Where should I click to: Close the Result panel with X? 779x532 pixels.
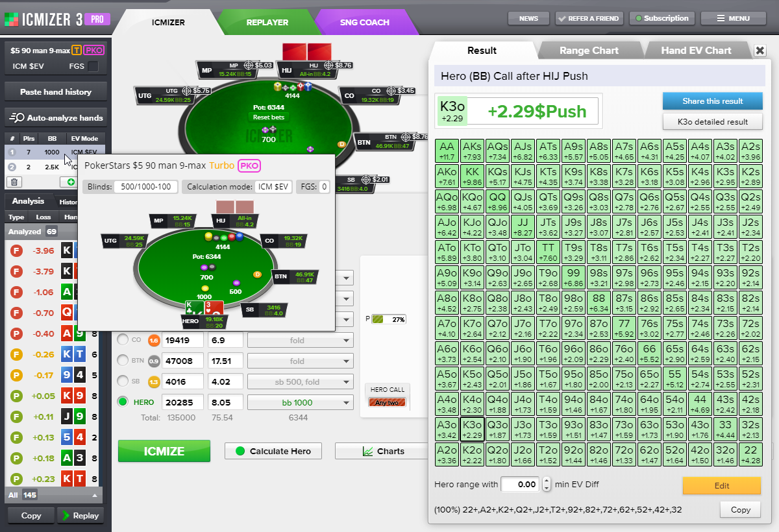click(760, 51)
